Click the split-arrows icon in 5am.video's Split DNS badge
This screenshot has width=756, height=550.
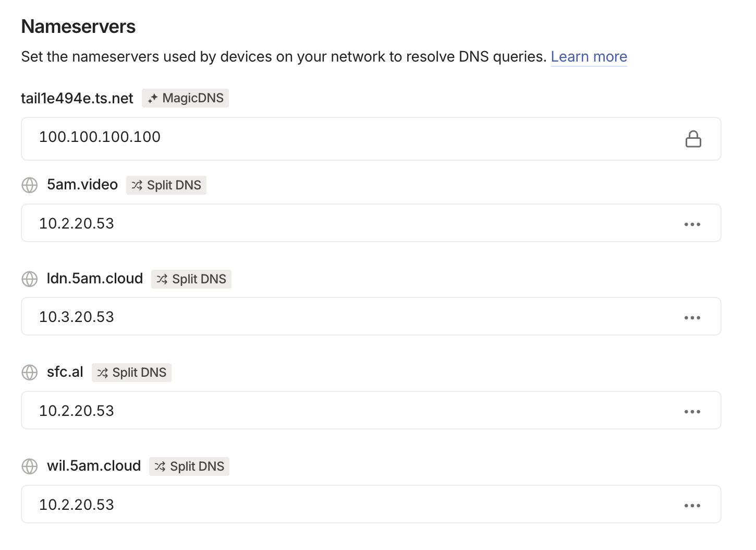[x=137, y=185]
